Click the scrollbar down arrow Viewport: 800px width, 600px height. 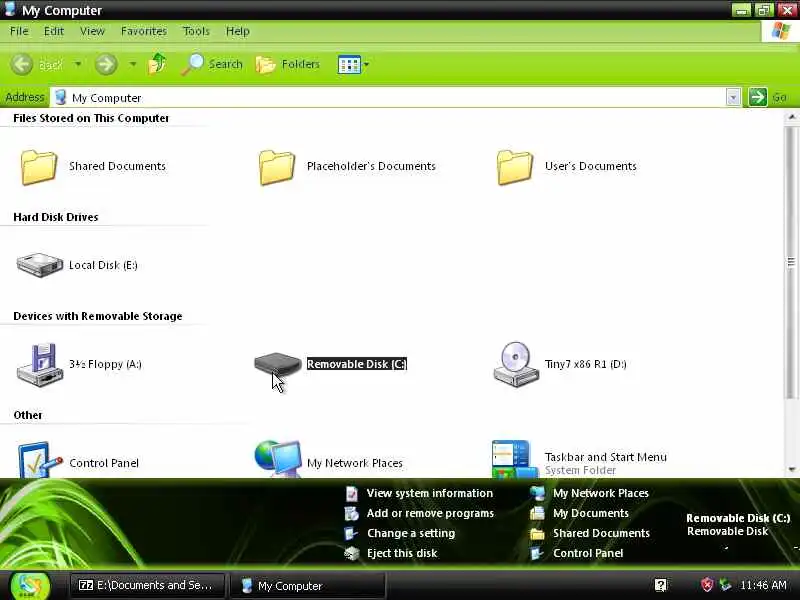tap(791, 469)
